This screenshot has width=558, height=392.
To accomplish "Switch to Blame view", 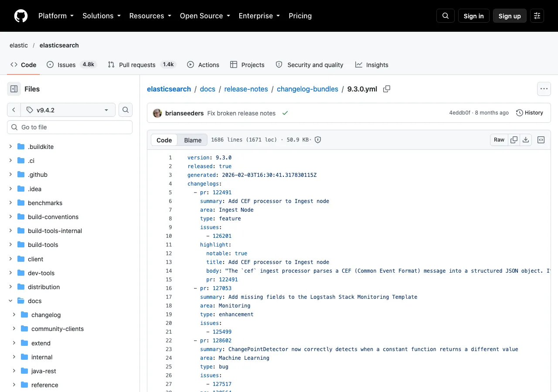I will (x=193, y=140).
